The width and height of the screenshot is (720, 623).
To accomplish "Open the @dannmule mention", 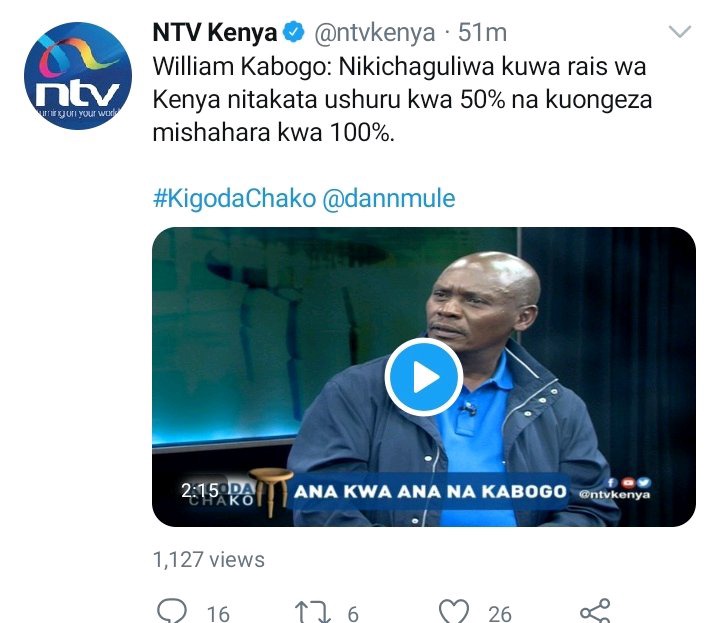I will [389, 198].
